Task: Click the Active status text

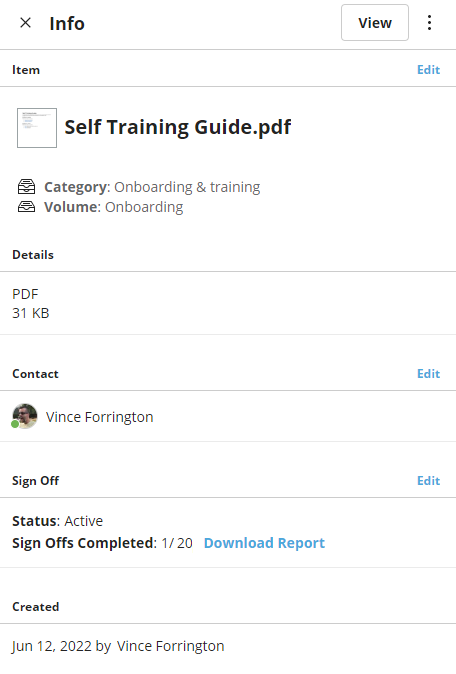Action: 84,521
